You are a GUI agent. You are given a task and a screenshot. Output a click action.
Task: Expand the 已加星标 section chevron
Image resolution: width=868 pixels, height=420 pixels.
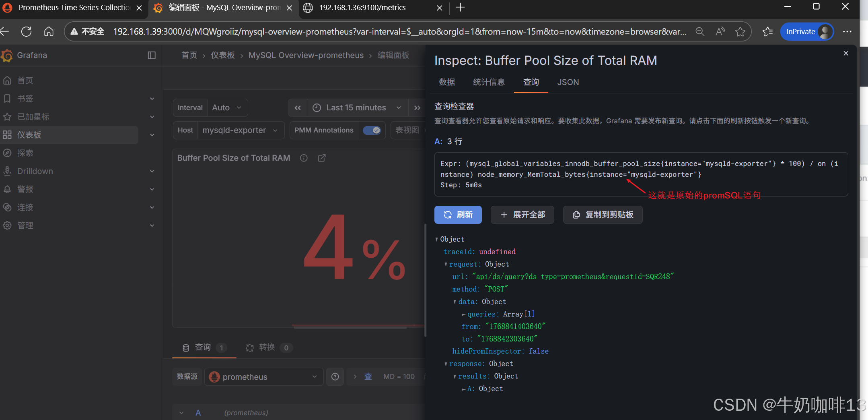coord(152,117)
